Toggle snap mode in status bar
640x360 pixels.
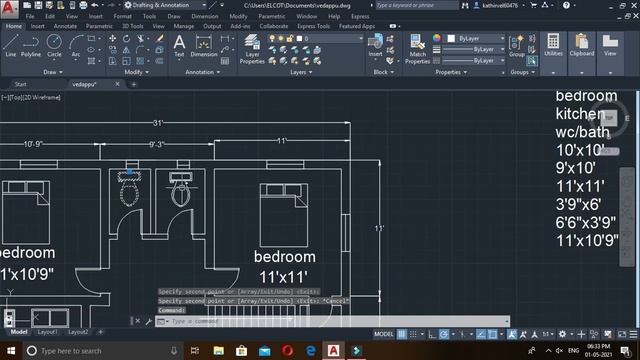click(413, 334)
